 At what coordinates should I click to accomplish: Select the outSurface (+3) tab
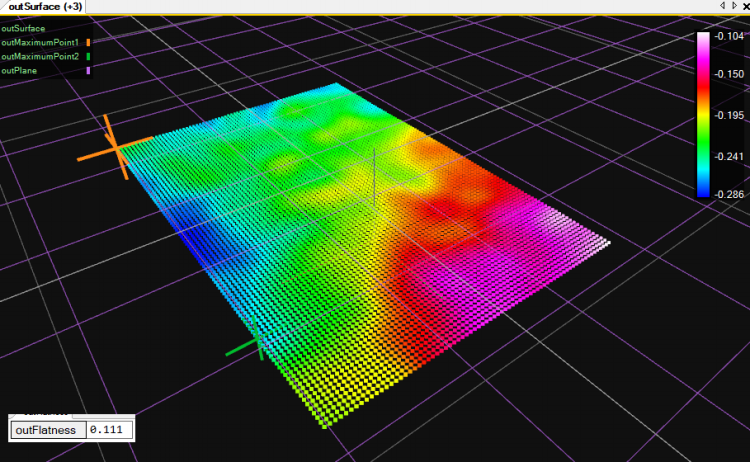pos(43,7)
